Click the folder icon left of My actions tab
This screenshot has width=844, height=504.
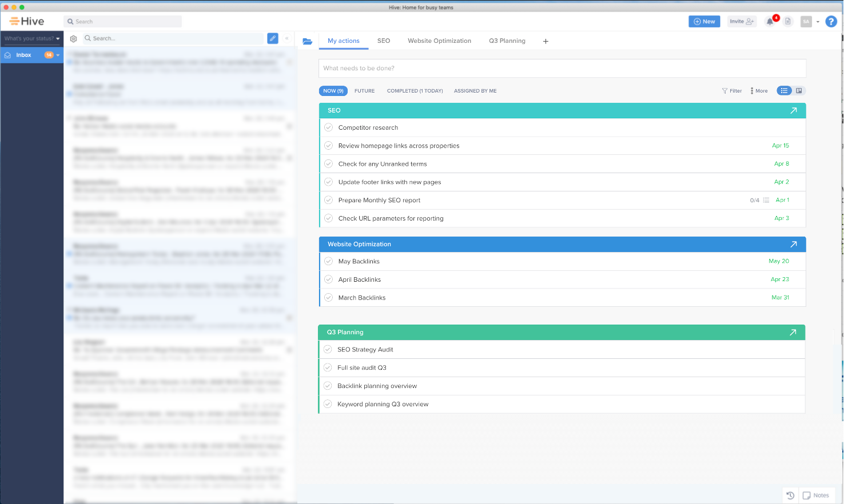[308, 41]
